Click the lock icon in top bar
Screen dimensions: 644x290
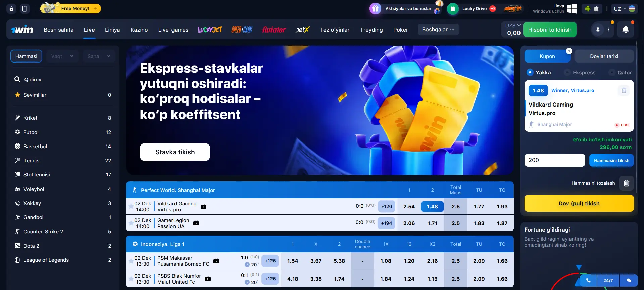click(x=11, y=9)
